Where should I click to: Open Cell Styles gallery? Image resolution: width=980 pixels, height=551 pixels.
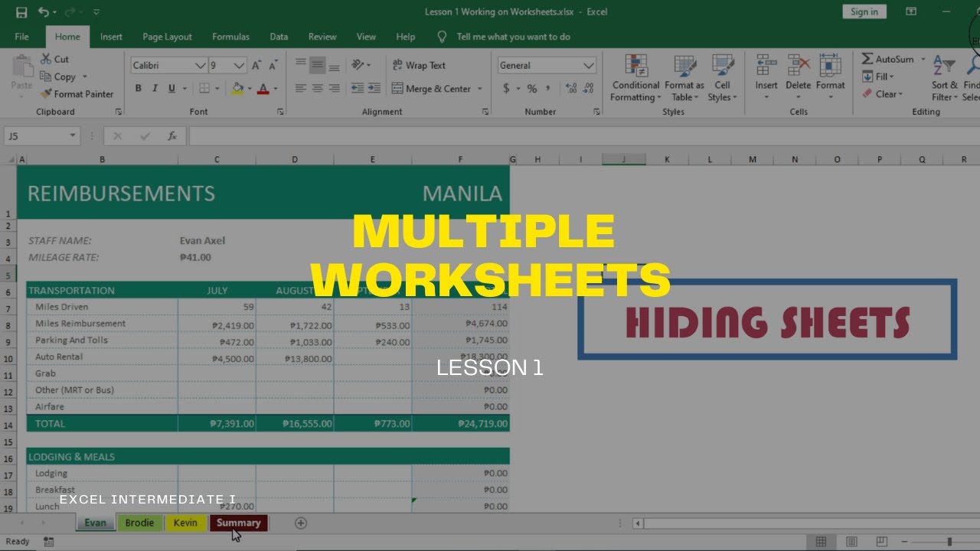tap(722, 77)
